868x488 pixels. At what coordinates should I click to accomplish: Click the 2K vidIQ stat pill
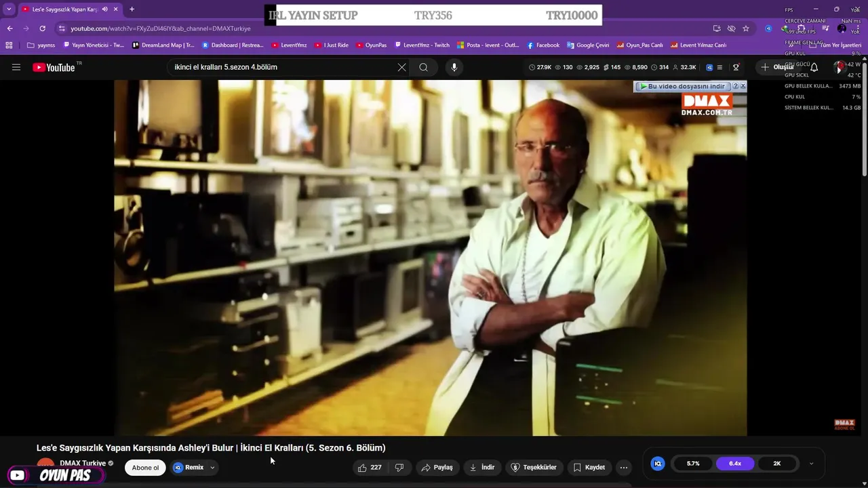777,464
